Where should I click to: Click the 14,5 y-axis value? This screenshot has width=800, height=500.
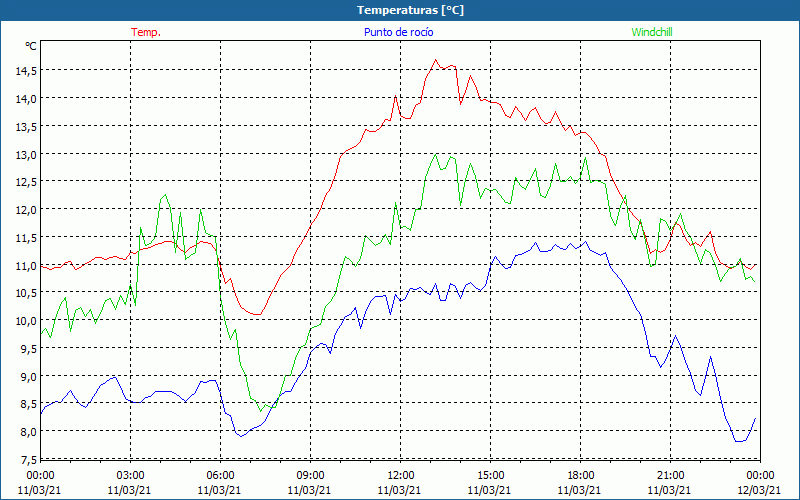26,71
